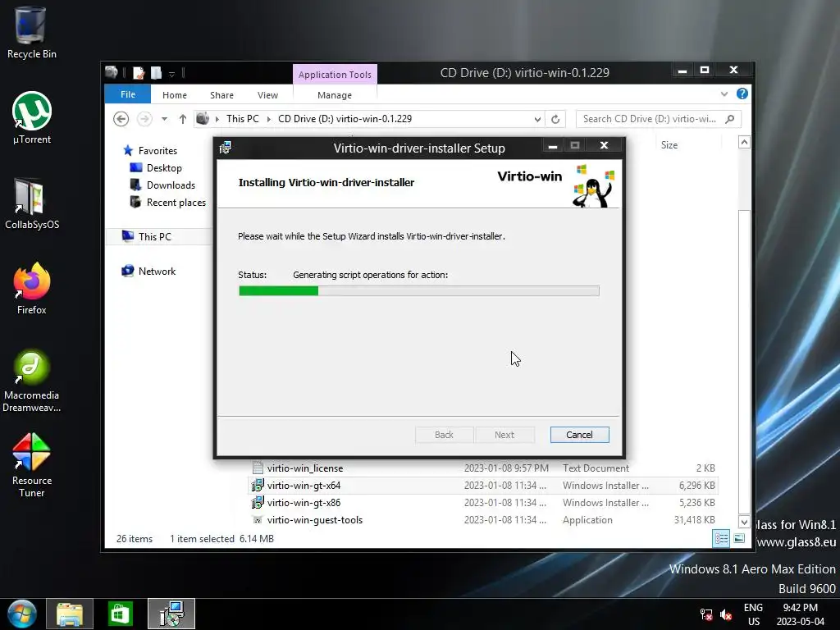Open the clock showing 9:42 PM
840x630 pixels.
(x=801, y=614)
